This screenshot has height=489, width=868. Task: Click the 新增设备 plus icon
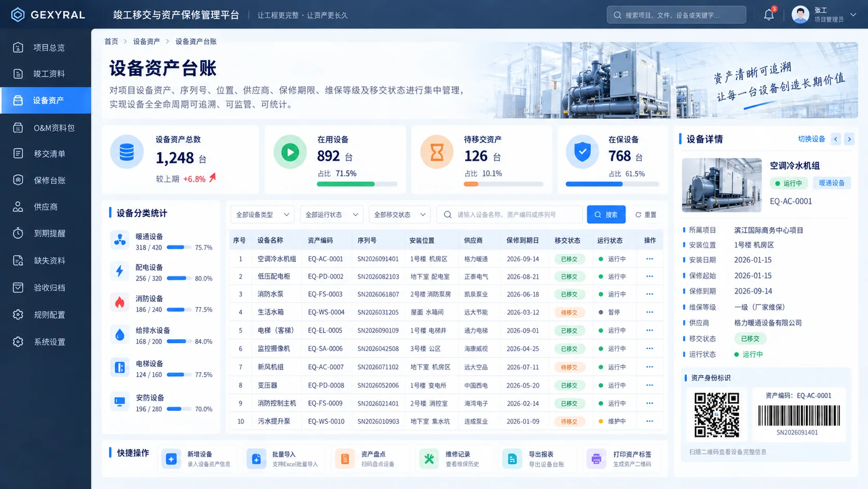click(171, 459)
